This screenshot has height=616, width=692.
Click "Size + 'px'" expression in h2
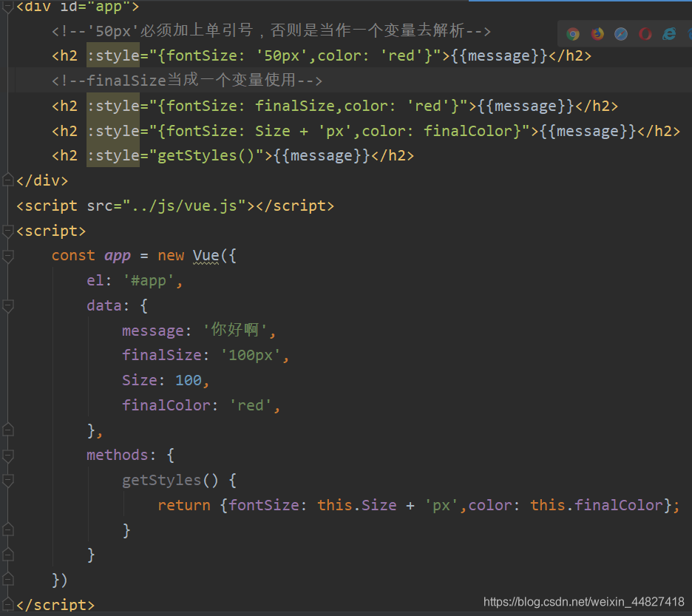pos(303,131)
